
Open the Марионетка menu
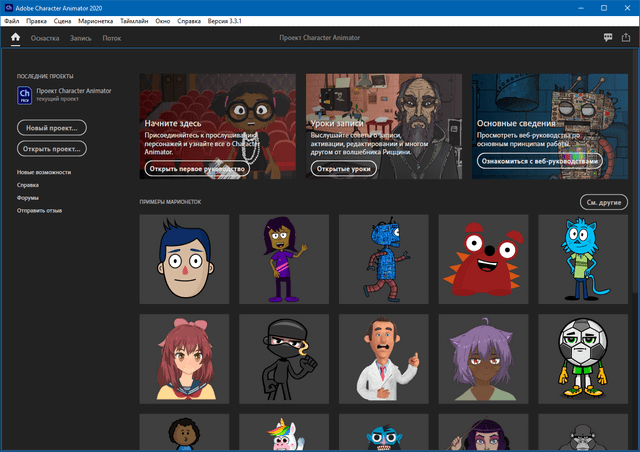coord(97,21)
